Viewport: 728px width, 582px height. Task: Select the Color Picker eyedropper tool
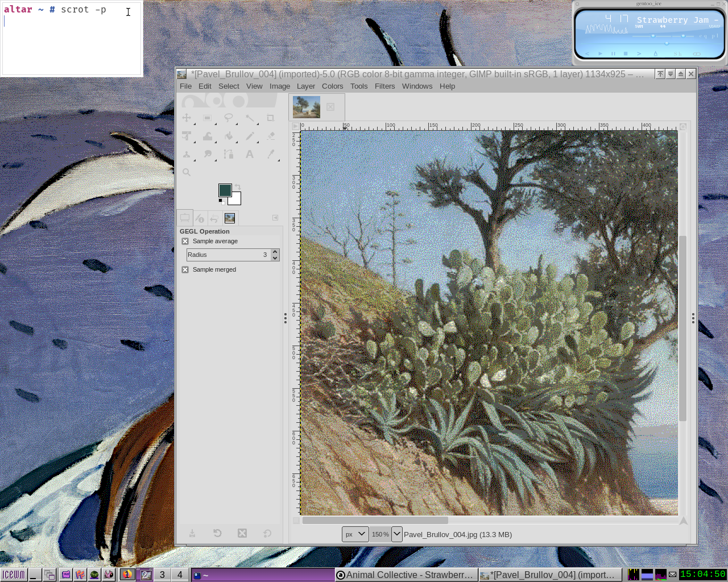coord(271,155)
